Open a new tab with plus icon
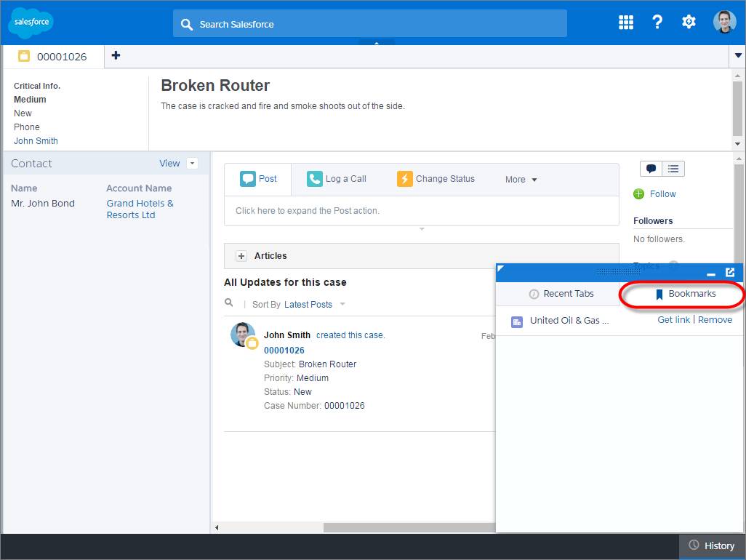The height and width of the screenshot is (560, 746). pyautogui.click(x=116, y=55)
